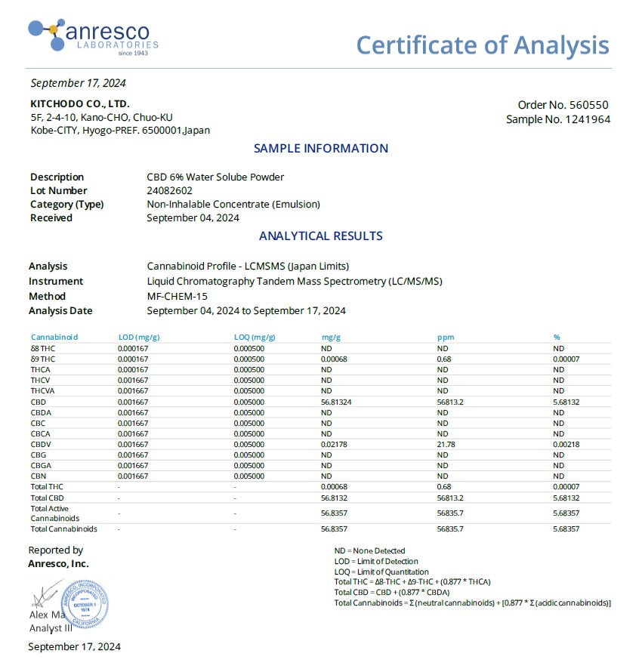Click the LOD = Limit of Detection footnote
The image size is (642, 672).
pos(376,562)
